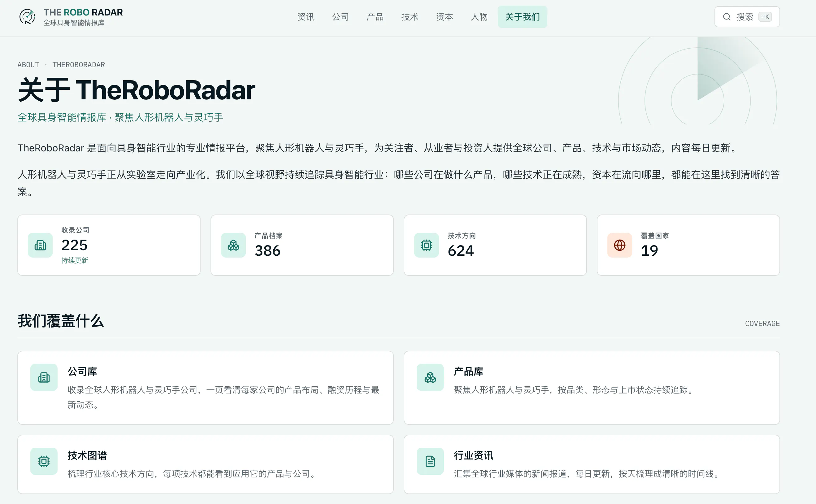Open the 技术图谱 coverage card title
Image resolution: width=816 pixels, height=504 pixels.
(x=87, y=455)
